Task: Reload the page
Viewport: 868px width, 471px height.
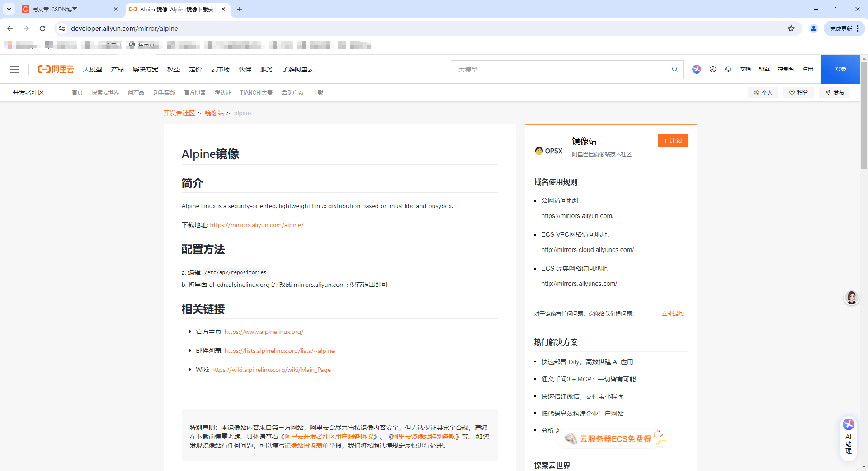Action: tap(42, 29)
